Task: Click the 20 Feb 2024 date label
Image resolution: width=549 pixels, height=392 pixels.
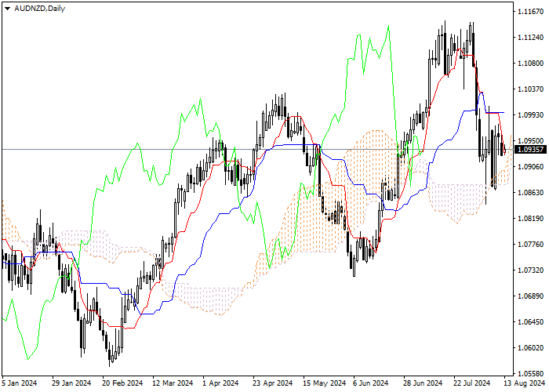Action: coord(122,383)
